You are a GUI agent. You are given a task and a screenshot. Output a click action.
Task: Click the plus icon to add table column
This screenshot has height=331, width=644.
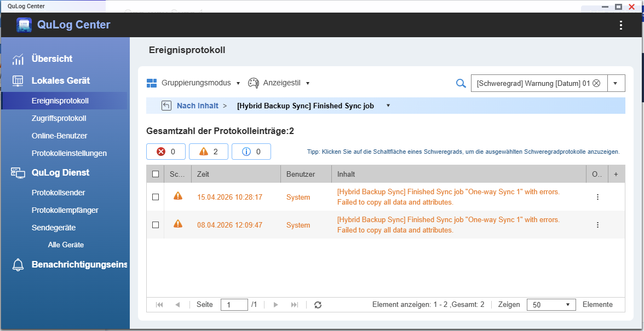pyautogui.click(x=616, y=175)
